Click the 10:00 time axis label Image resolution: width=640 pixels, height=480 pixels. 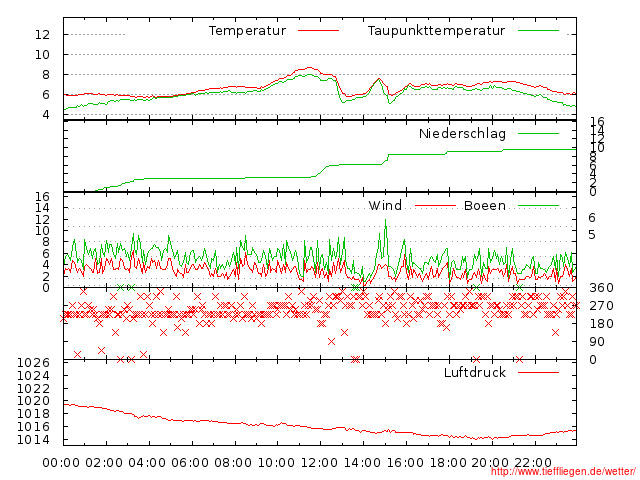[276, 463]
